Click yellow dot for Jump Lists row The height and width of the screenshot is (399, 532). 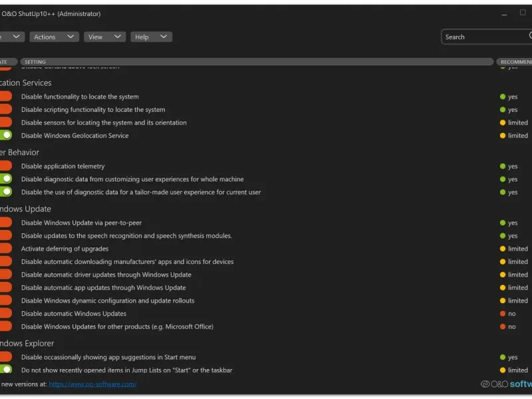click(x=503, y=370)
